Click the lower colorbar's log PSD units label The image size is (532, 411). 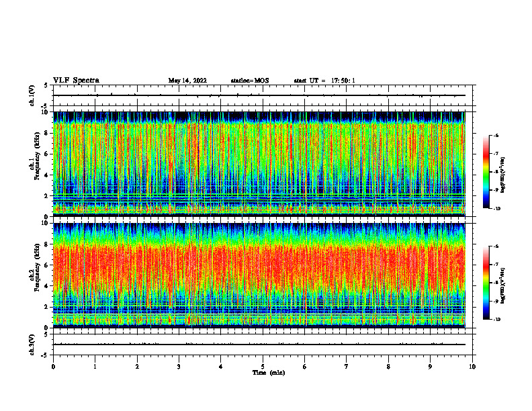point(503,286)
